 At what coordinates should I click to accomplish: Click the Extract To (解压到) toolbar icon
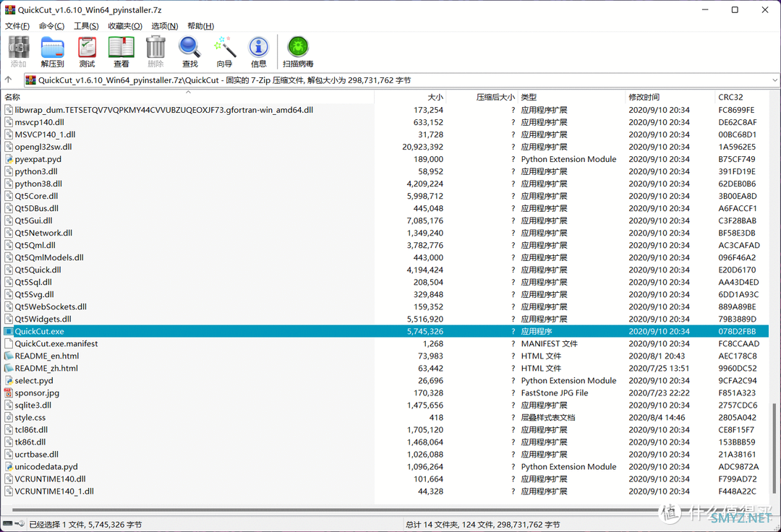pyautogui.click(x=52, y=48)
